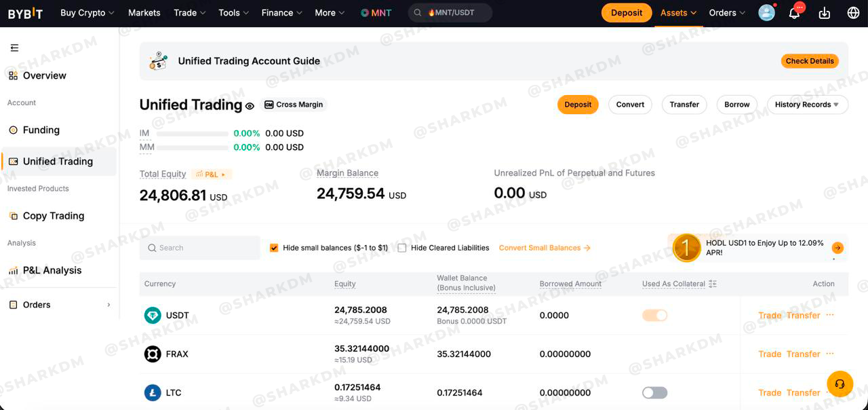Click the IM margin progress bar
This screenshot has height=410, width=868.
point(192,134)
